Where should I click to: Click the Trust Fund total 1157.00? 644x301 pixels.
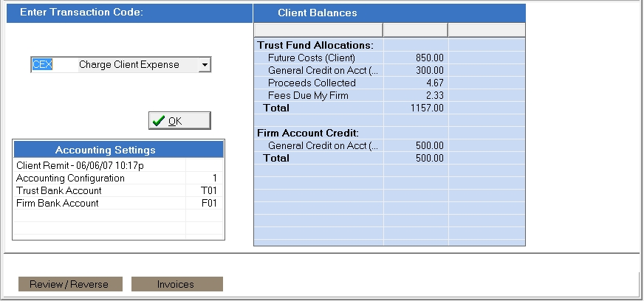click(428, 108)
